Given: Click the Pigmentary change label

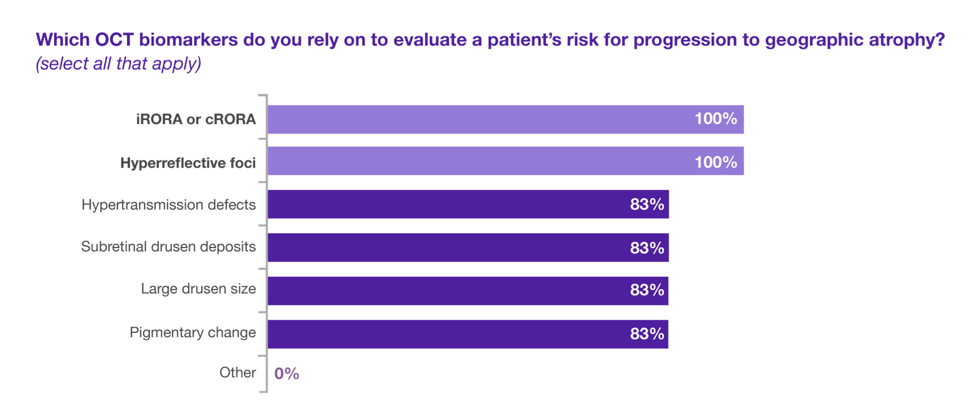Looking at the screenshot, I should 193,332.
